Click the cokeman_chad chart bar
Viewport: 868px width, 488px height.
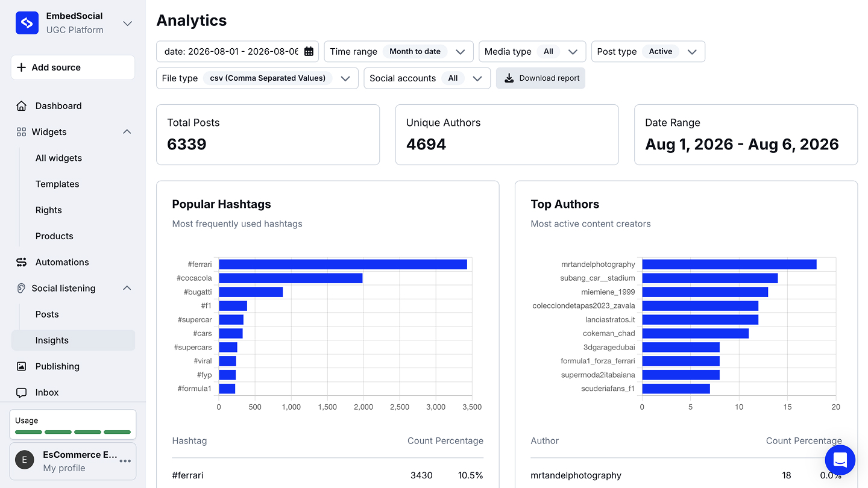(696, 333)
